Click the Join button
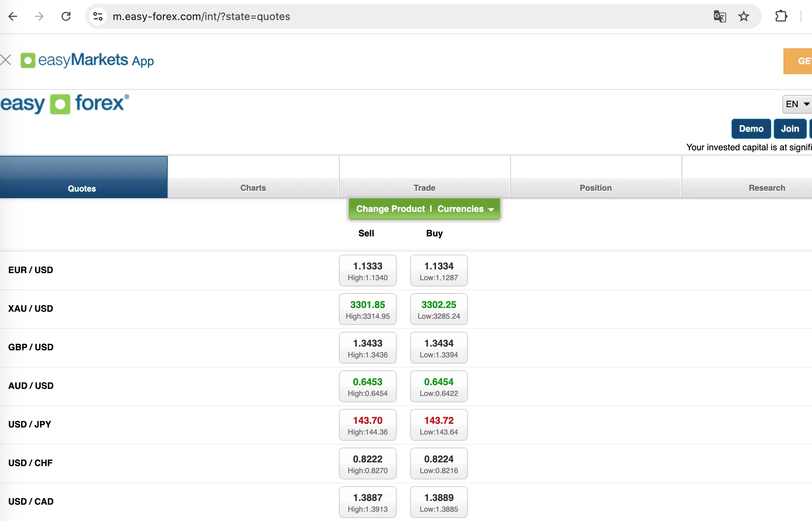The image size is (812, 521). pos(790,129)
